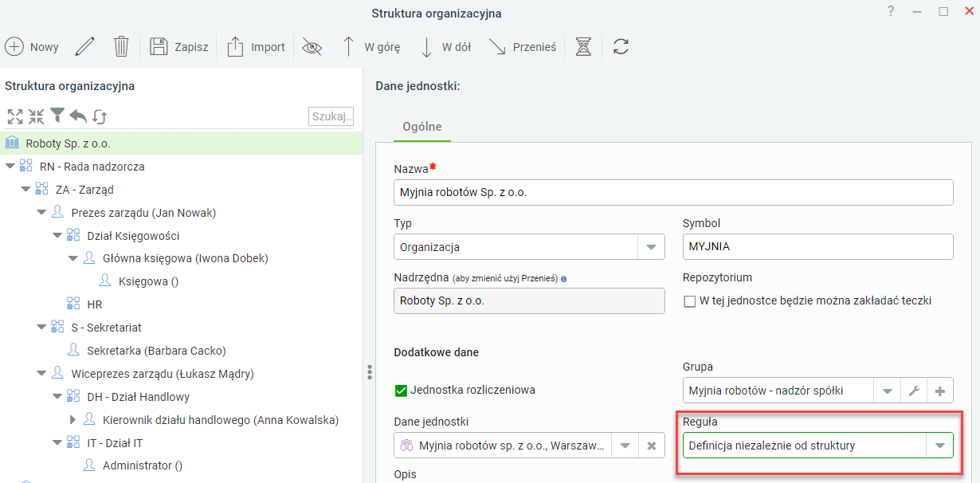Collapse the DH - Dział Handlowy node
This screenshot has height=483, width=980.
click(x=57, y=396)
